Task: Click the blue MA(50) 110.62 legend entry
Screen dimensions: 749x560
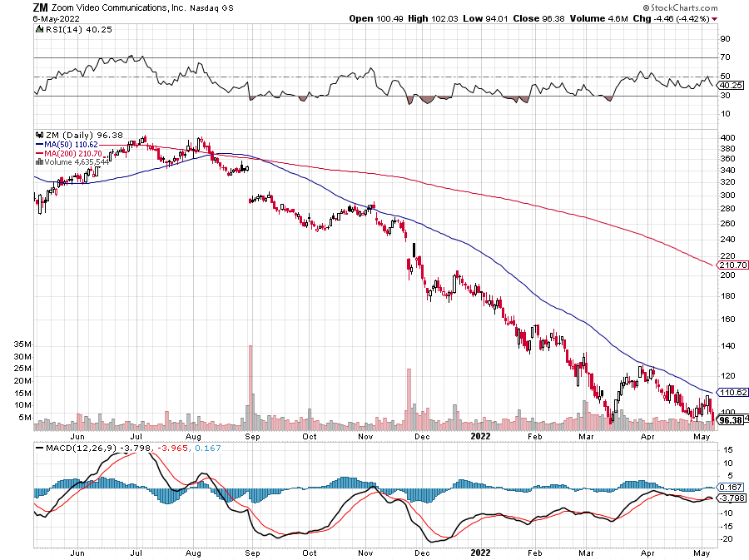Action: point(67,144)
